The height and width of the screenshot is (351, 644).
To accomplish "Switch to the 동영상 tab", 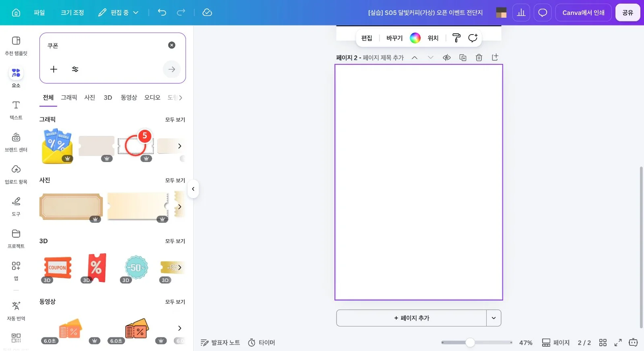I will (129, 97).
